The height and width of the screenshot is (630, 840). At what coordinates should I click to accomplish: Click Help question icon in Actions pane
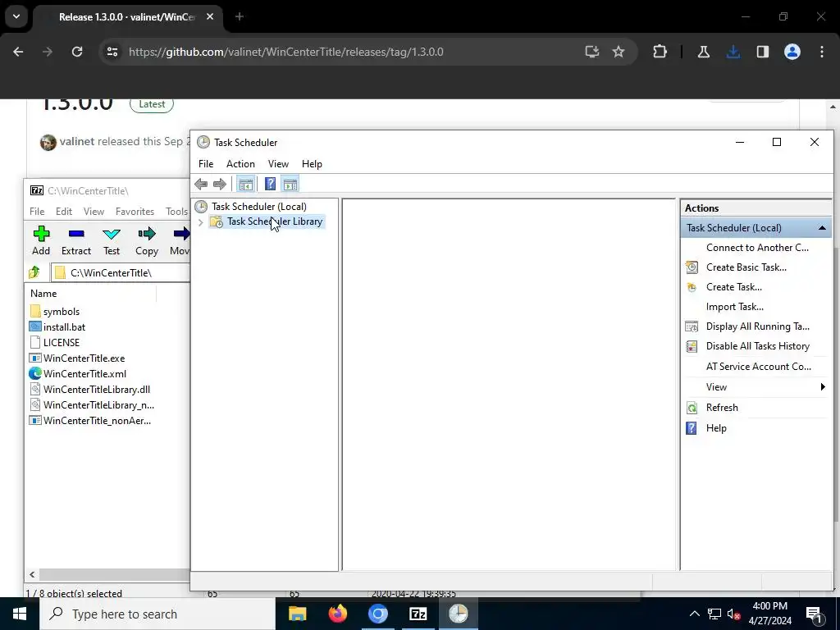coord(692,428)
